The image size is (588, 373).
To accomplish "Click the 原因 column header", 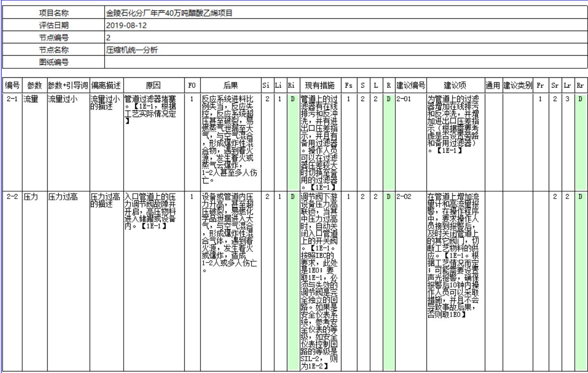I will (x=154, y=85).
